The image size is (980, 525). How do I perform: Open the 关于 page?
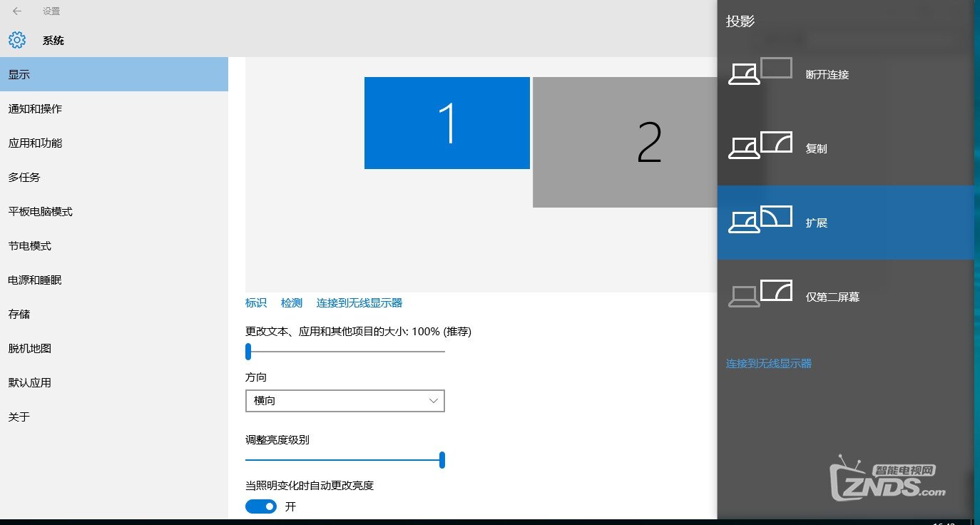click(114, 417)
